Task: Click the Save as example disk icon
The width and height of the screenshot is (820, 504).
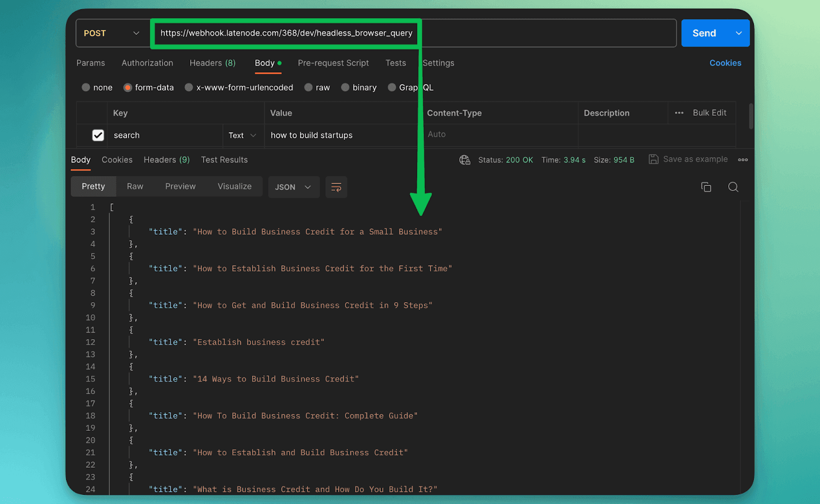Action: (x=653, y=159)
